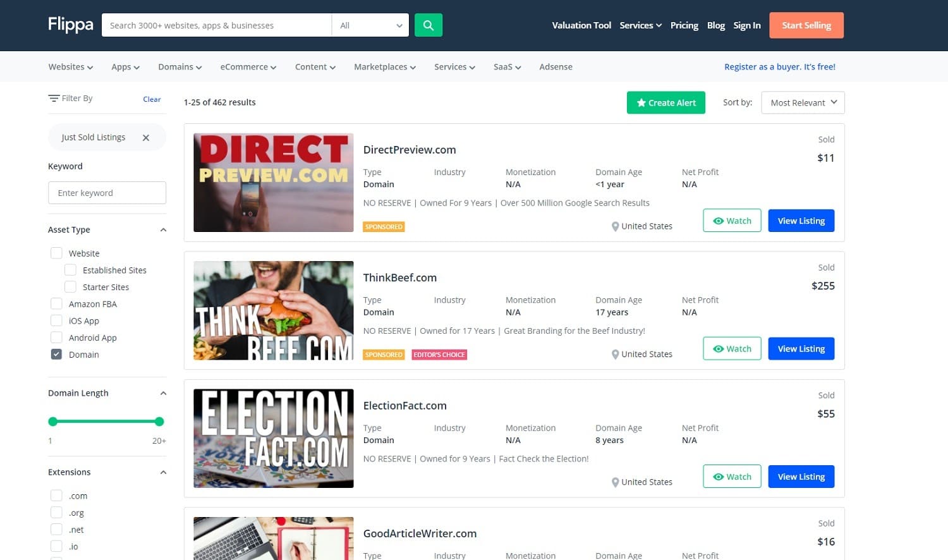Collapse the Asset Type section
The height and width of the screenshot is (560, 948).
click(163, 230)
